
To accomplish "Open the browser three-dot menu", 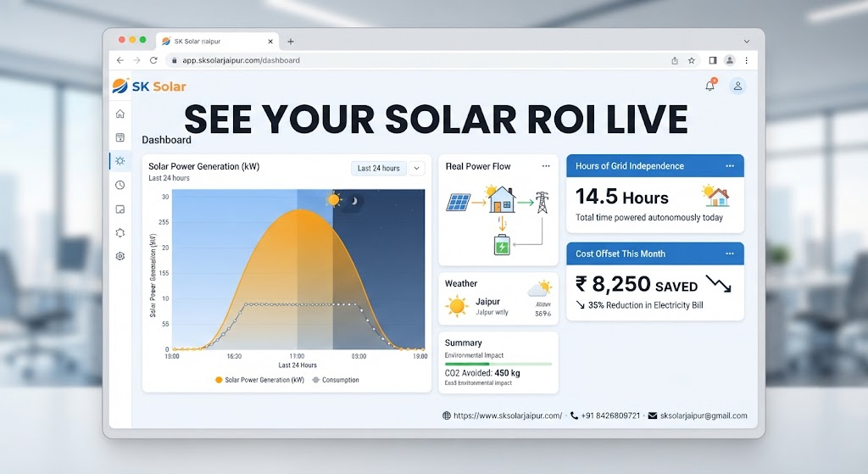I will [746, 60].
